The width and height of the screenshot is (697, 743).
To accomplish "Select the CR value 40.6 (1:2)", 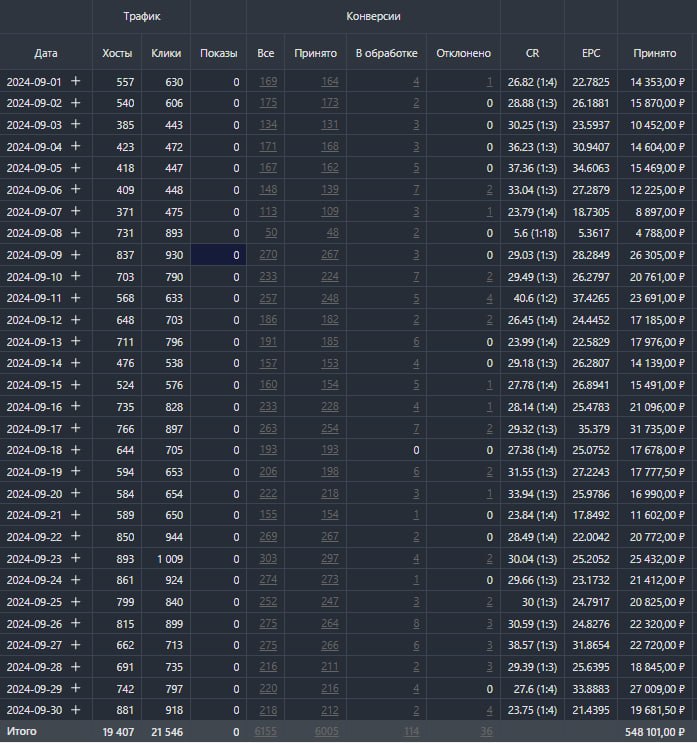I will point(535,298).
